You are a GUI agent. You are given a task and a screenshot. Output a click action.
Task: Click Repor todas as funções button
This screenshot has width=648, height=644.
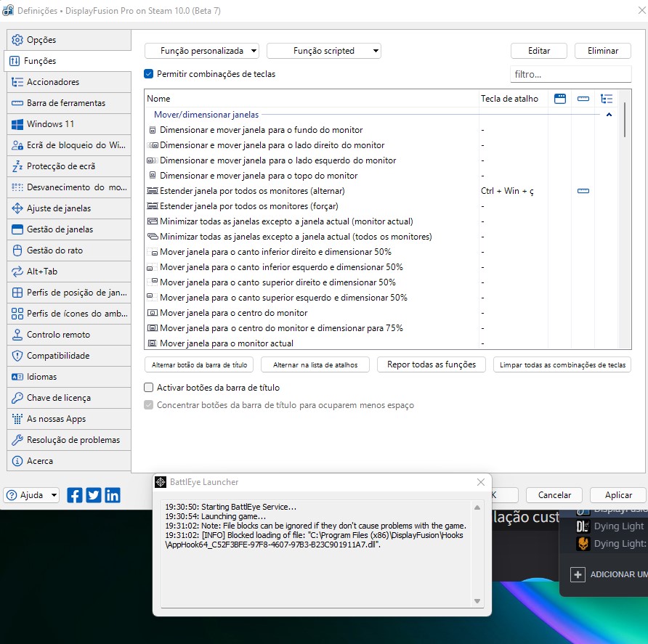coord(432,364)
